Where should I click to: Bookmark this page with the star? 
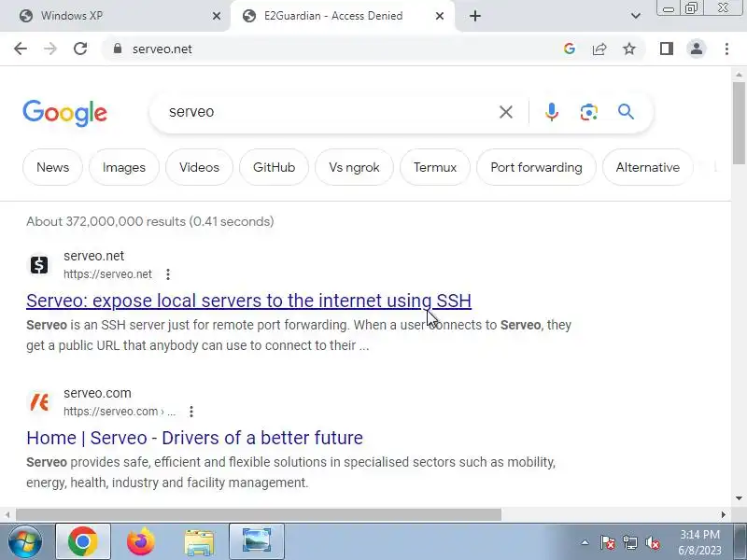(x=629, y=49)
